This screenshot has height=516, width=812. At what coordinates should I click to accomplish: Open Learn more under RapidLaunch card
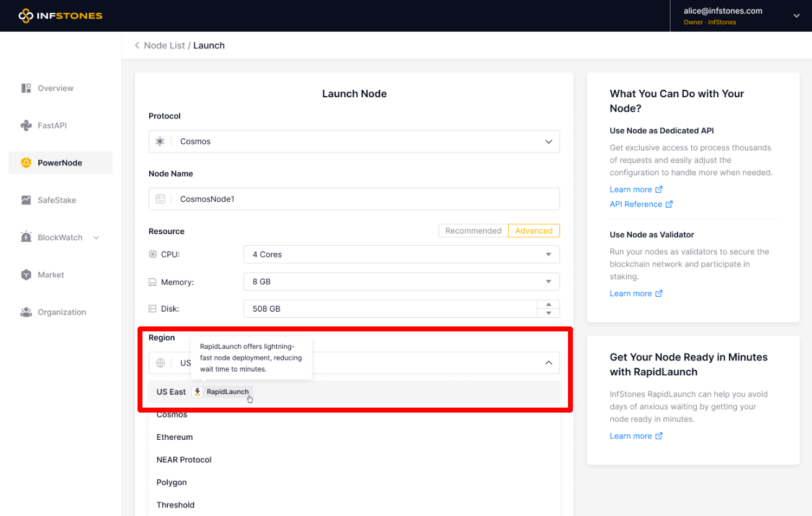[636, 436]
